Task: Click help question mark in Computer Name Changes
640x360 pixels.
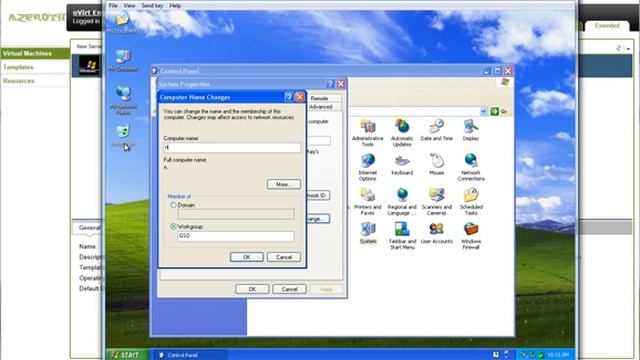Action: click(289, 97)
